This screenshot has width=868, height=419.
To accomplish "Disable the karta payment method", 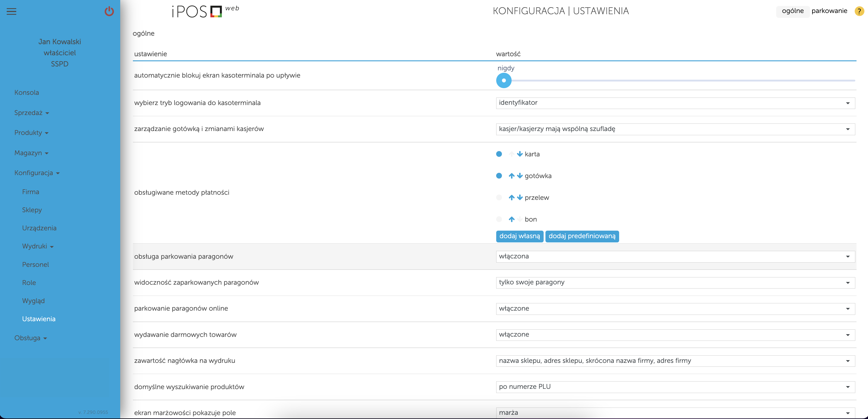I will [x=499, y=154].
